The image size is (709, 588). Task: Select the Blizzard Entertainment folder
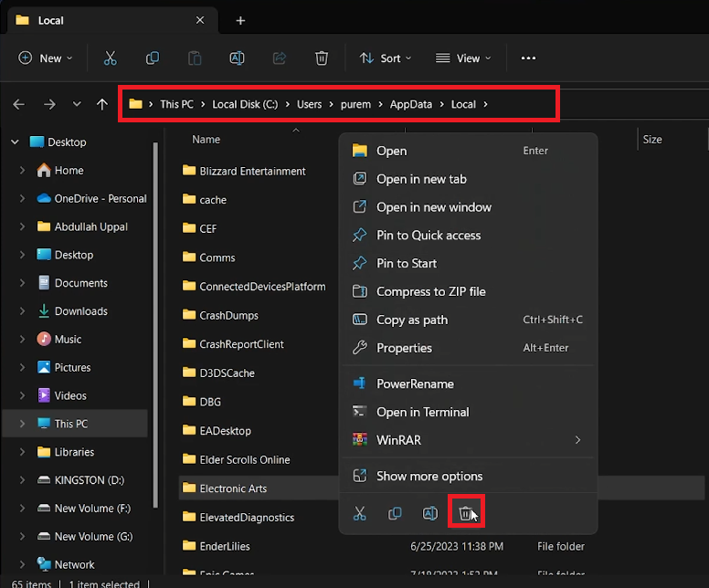tap(252, 171)
